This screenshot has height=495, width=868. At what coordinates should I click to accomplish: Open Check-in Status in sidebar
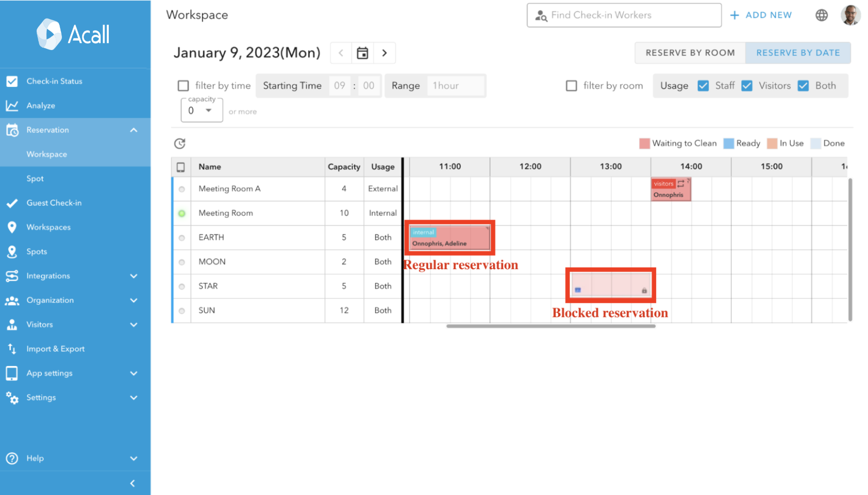(54, 81)
